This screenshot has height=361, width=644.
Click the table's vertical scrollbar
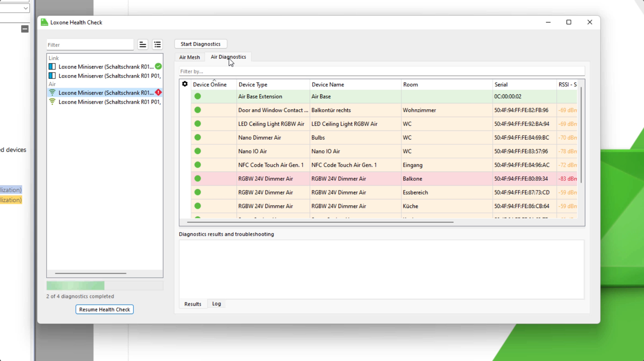tap(581, 135)
